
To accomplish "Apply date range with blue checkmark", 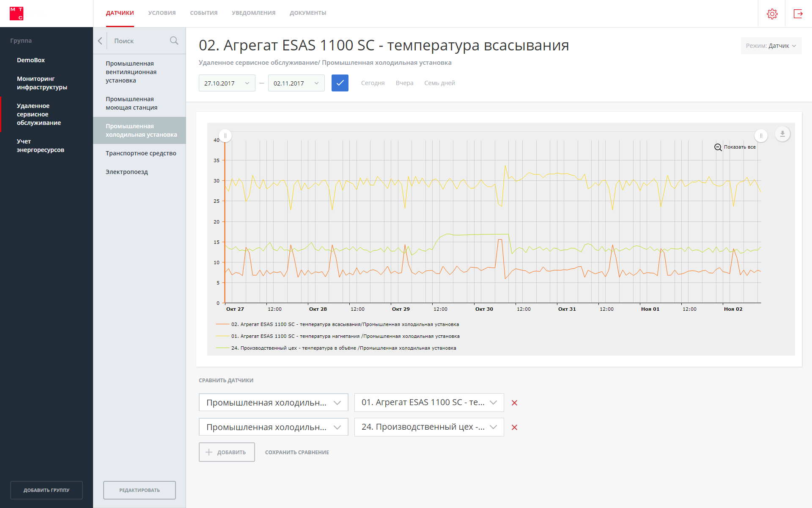I will 340,83.
